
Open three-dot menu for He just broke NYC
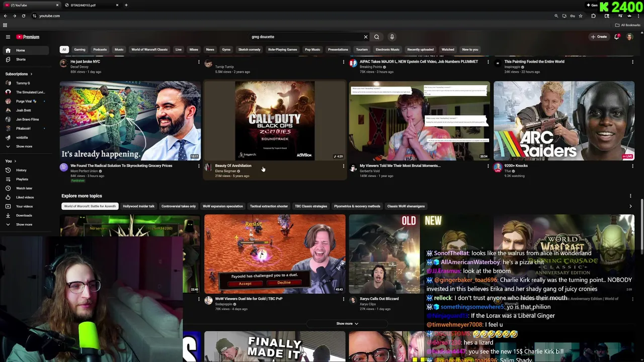click(x=199, y=62)
